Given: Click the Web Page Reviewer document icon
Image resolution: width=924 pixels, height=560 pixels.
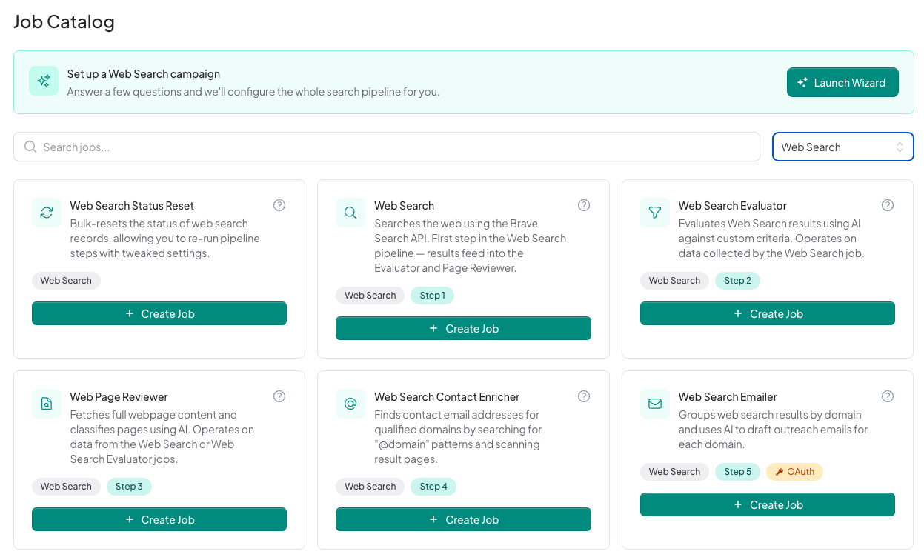Looking at the screenshot, I should pyautogui.click(x=47, y=404).
